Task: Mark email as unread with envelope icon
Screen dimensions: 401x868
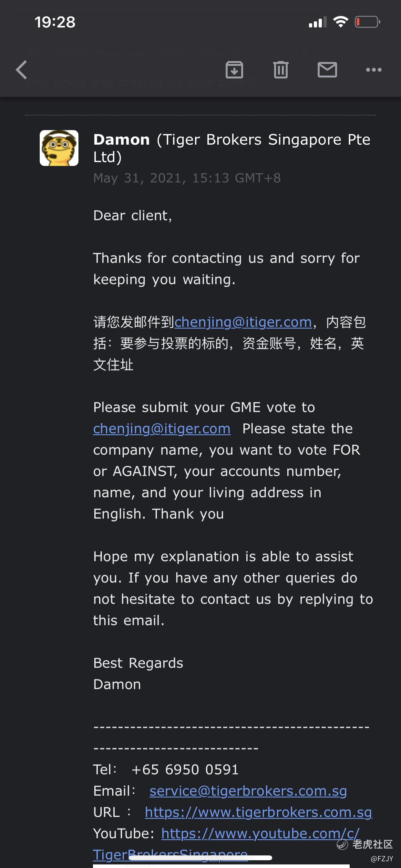Action: tap(327, 70)
